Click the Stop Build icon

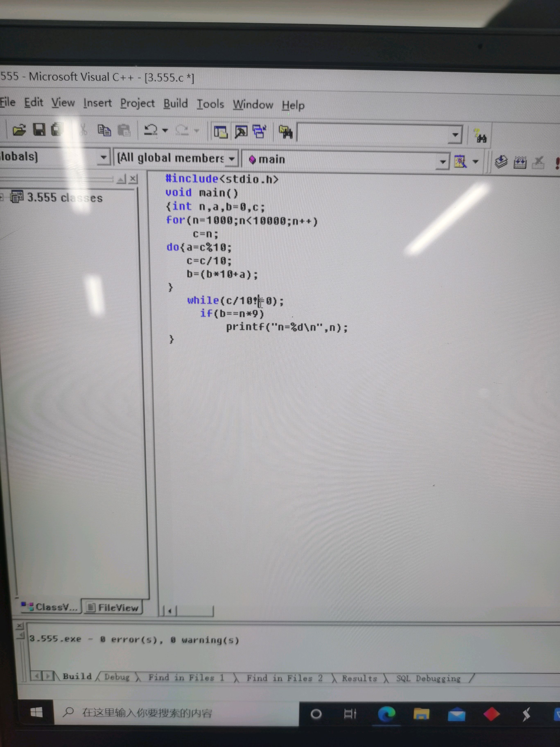538,163
